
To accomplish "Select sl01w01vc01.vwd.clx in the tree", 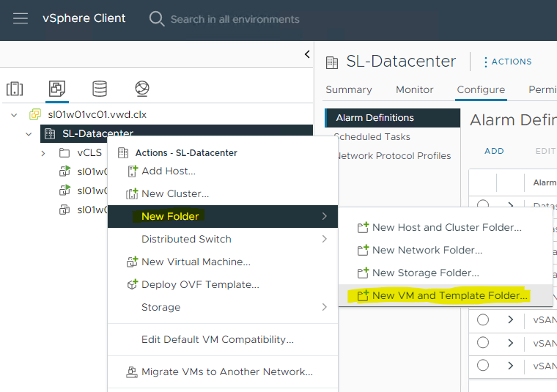I will click(x=97, y=115).
